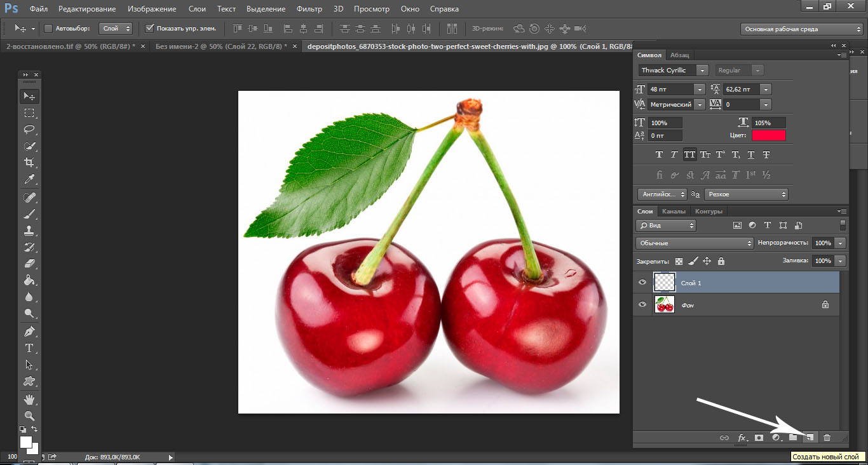Image resolution: width=868 pixels, height=465 pixels.
Task: Select the Lasso tool
Action: tap(29, 130)
